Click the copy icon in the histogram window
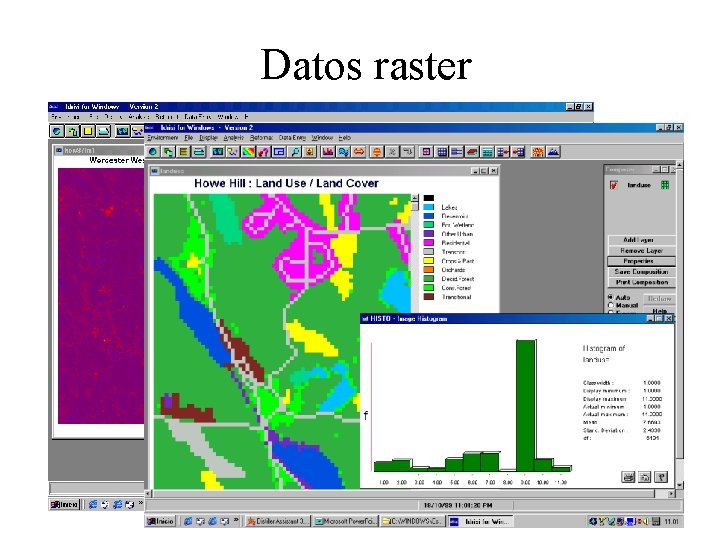The image size is (720, 540). tap(644, 477)
